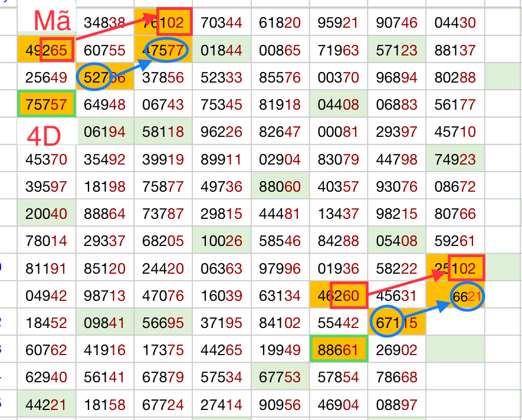
Task: Select the cell containing 96226
Action: [x=222, y=132]
